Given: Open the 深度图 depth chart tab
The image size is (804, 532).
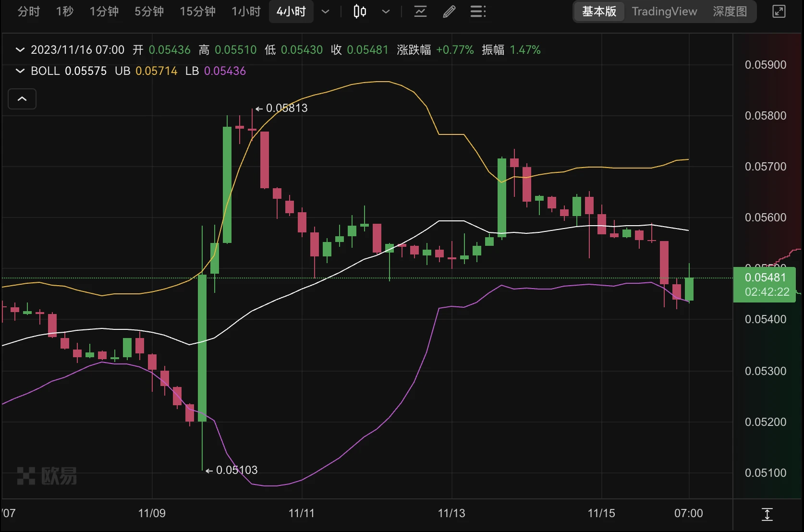Looking at the screenshot, I should tap(729, 12).
